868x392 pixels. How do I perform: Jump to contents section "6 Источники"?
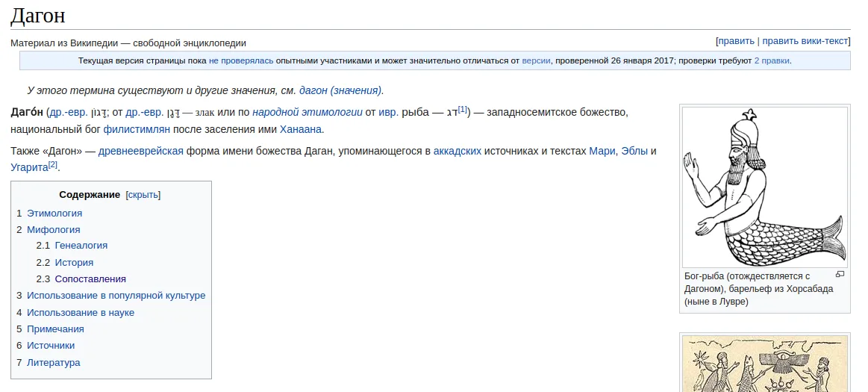46,346
